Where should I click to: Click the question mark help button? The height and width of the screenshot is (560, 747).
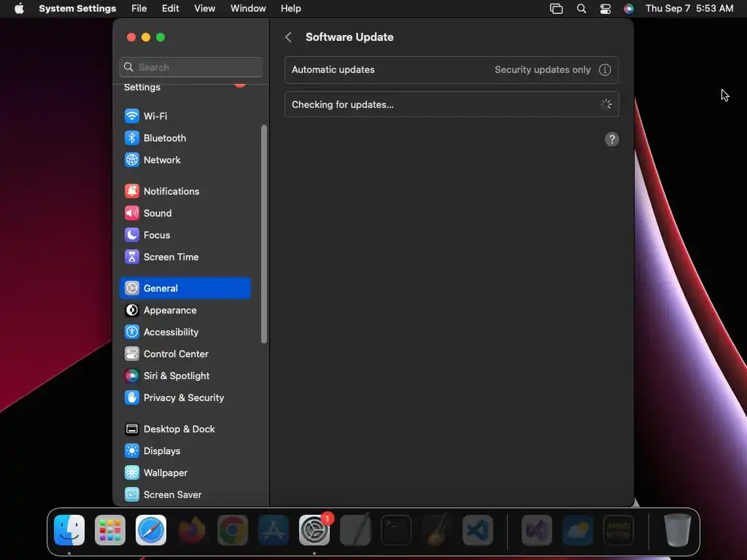(x=612, y=139)
